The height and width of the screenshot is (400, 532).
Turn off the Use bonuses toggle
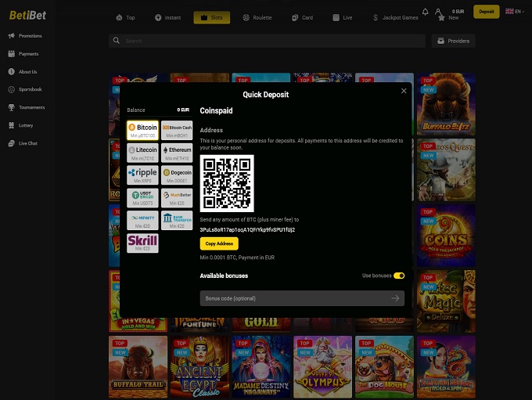[x=399, y=276]
